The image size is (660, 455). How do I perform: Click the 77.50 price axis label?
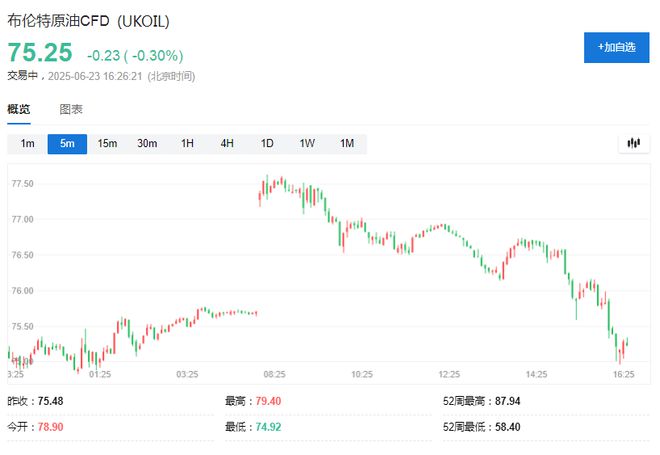(22, 184)
